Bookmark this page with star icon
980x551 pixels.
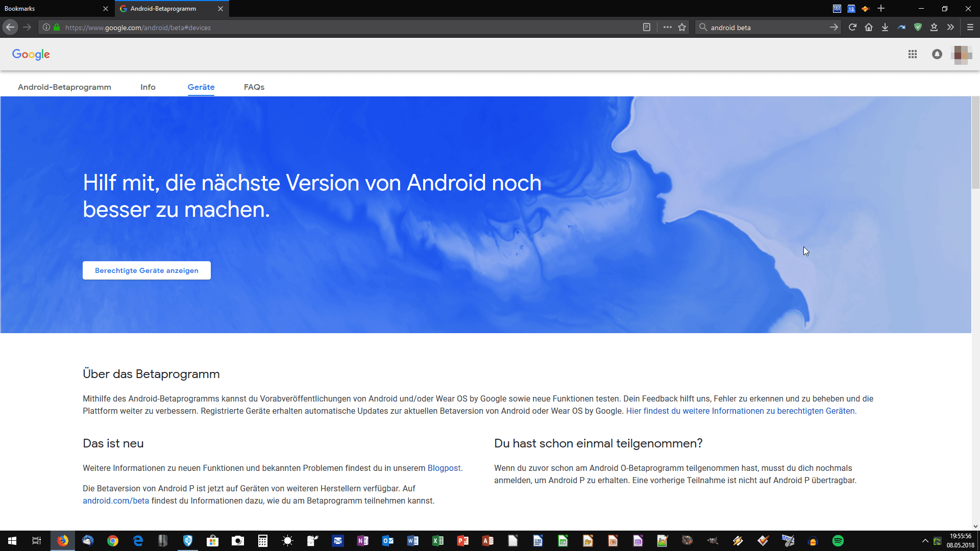click(x=682, y=28)
